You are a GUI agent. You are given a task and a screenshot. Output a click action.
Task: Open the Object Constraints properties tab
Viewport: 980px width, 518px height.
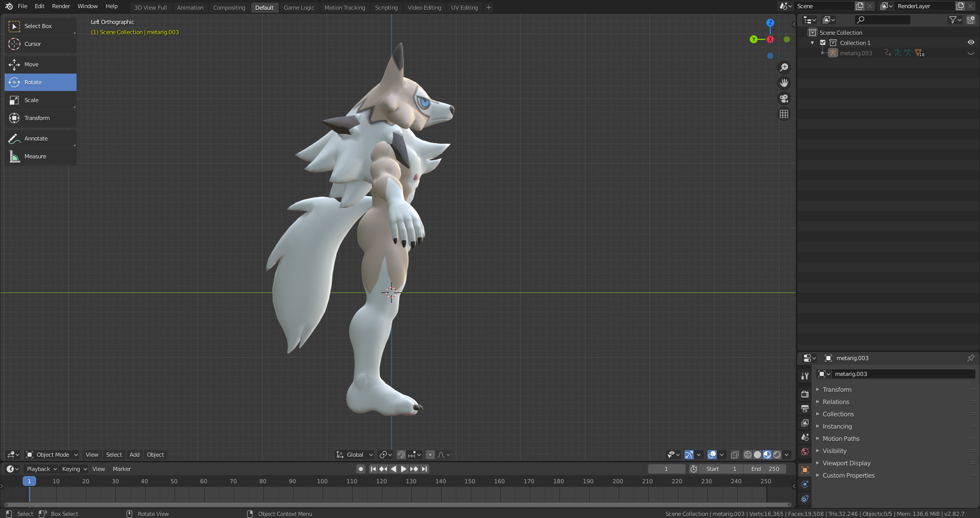pyautogui.click(x=805, y=499)
